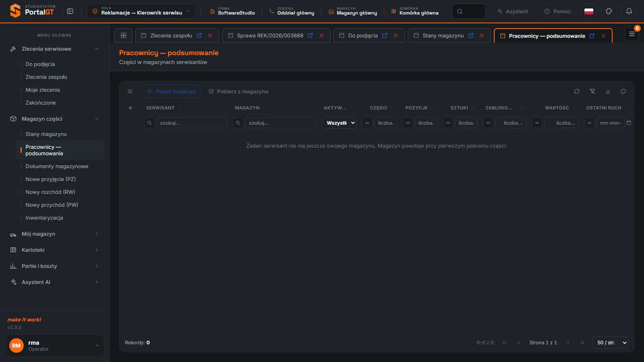This screenshot has width=644, height=362.
Task: Click Pobierz z magazynu button
Action: (238, 92)
